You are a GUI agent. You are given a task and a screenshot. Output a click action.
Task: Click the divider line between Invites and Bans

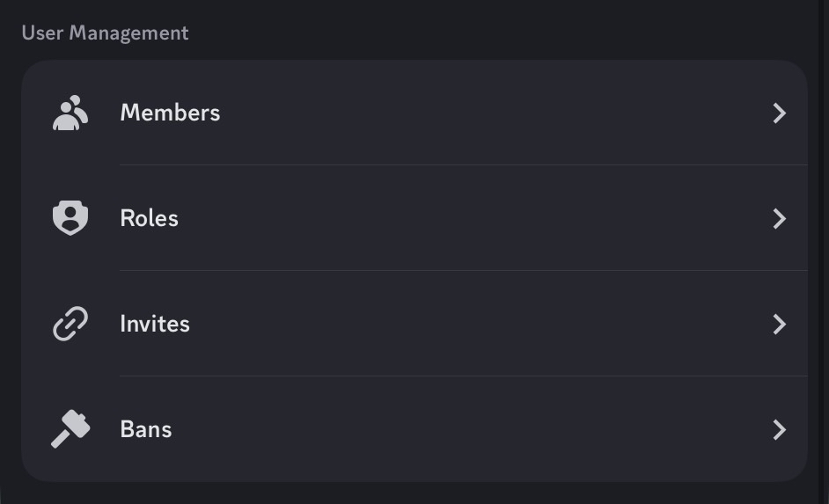pos(463,376)
